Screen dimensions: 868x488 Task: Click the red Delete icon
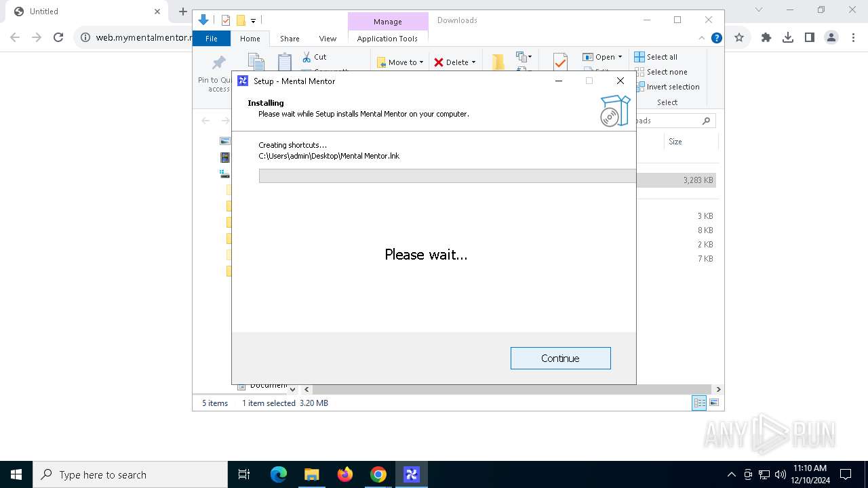[439, 62]
